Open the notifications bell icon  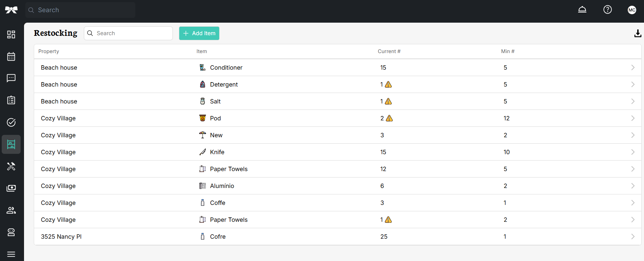click(x=582, y=10)
